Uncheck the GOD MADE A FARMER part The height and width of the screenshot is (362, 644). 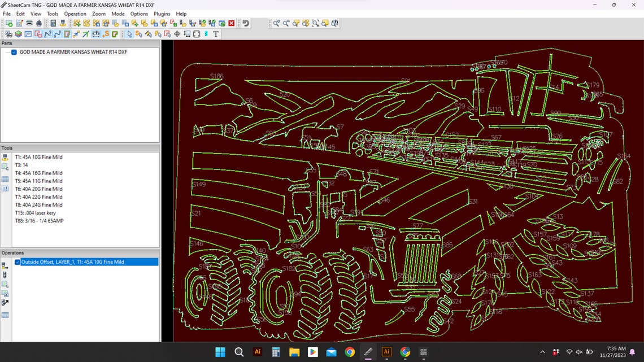tap(14, 51)
